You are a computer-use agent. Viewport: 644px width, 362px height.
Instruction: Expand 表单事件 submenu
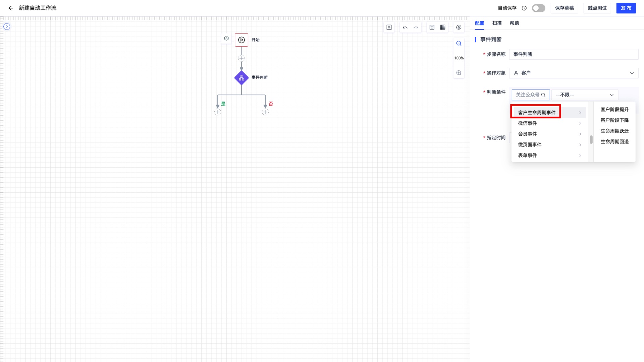550,156
